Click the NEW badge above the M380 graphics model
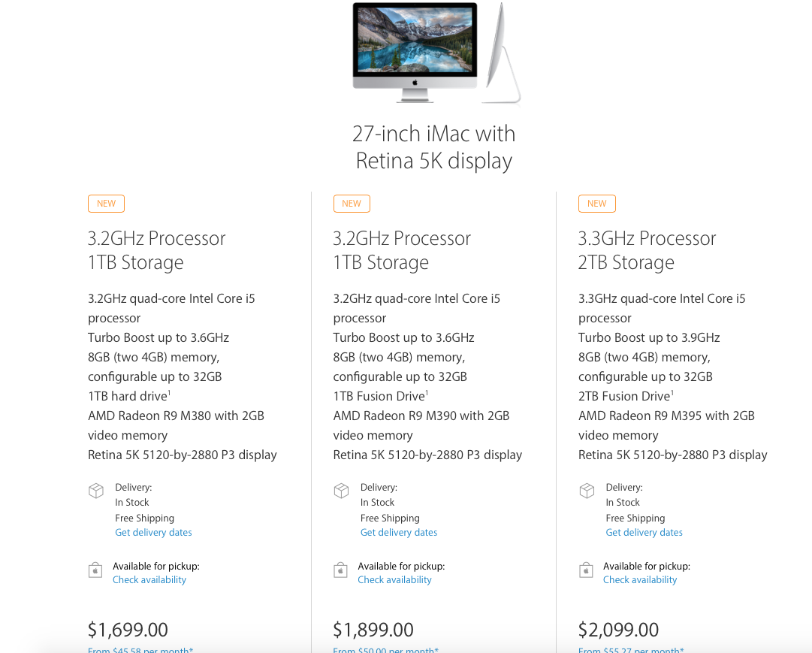This screenshot has width=812, height=653. pyautogui.click(x=106, y=204)
